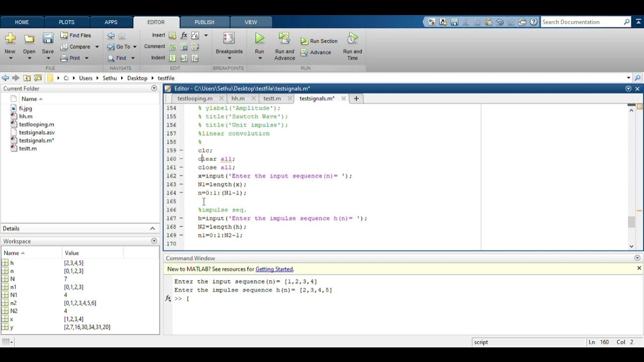Click the Breakpoints icon
644x362 pixels.
(229, 39)
